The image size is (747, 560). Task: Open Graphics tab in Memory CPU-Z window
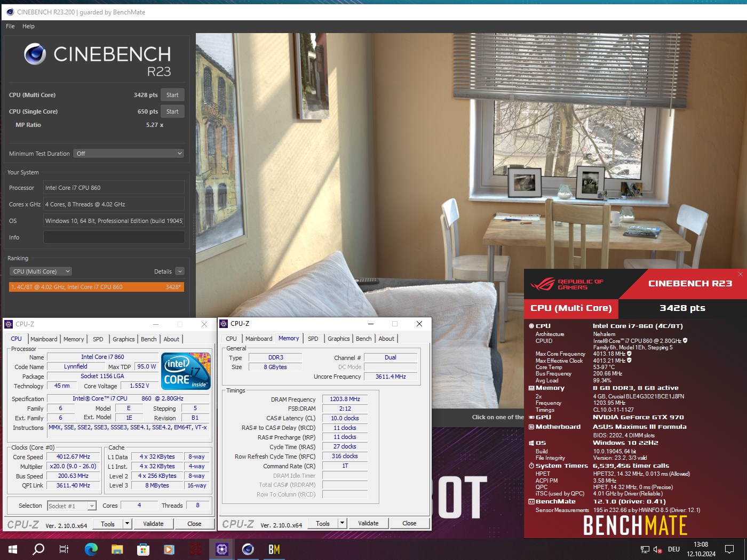coord(338,339)
